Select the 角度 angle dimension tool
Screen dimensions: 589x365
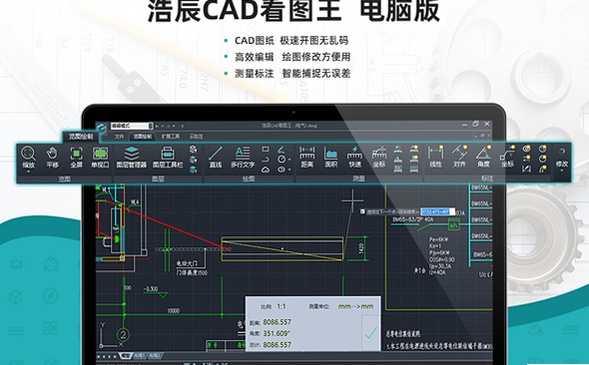[483, 157]
